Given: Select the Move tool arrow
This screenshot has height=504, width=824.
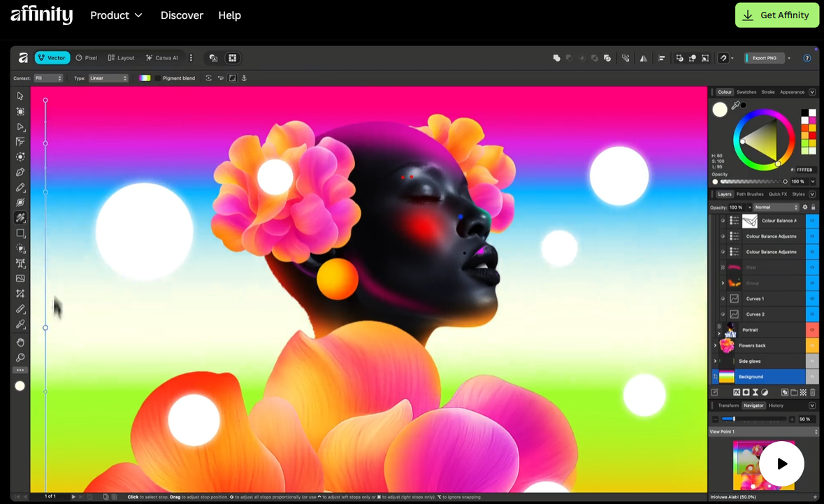Looking at the screenshot, I should coord(20,96).
